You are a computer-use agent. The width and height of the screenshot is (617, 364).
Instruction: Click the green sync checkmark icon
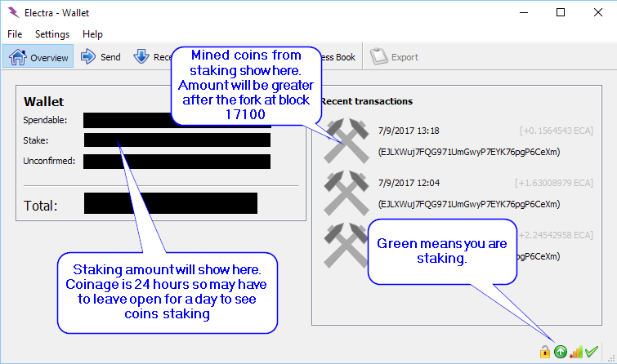click(x=592, y=352)
